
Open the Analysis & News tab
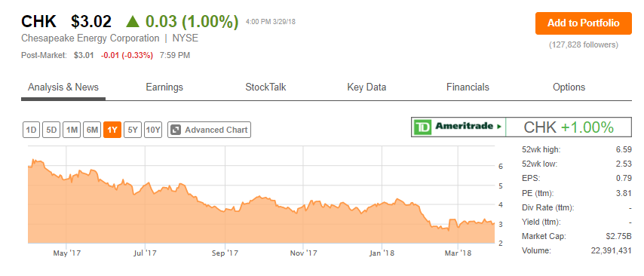click(x=63, y=87)
